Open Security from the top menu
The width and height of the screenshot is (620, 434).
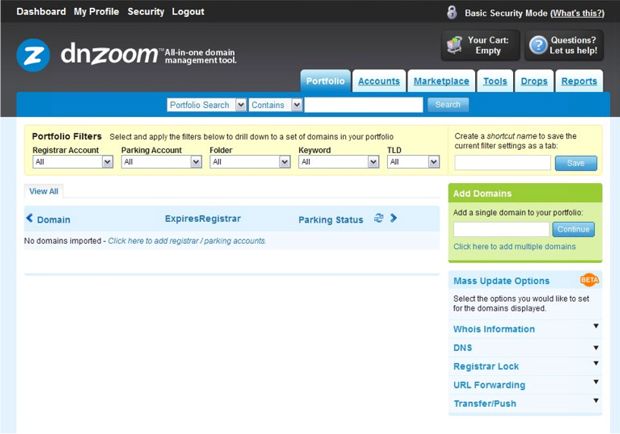[146, 11]
